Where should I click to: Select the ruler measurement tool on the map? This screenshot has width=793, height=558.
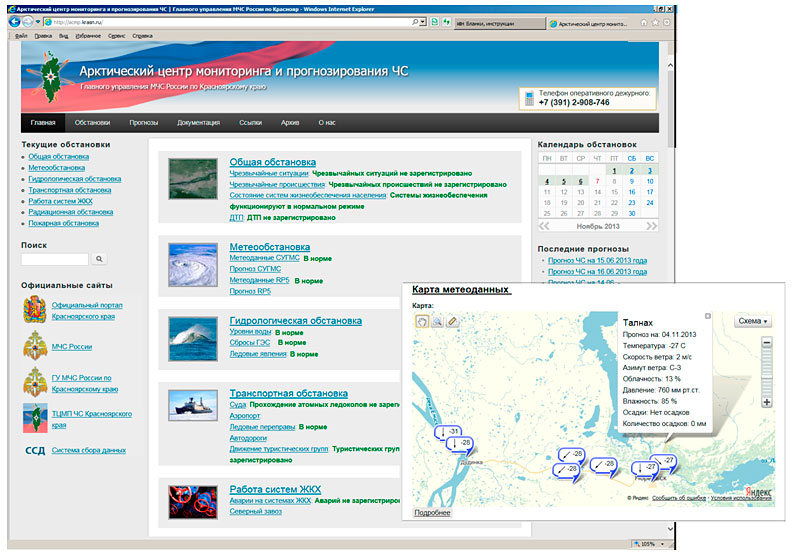coord(452,321)
